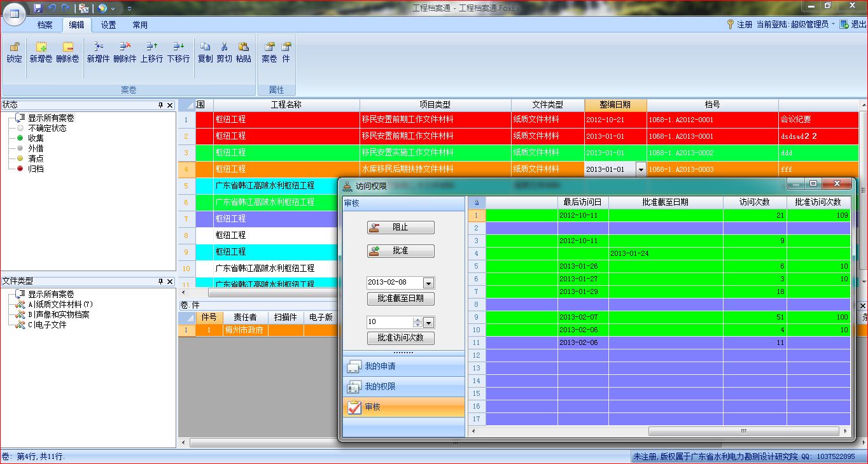The width and height of the screenshot is (868, 464).
Task: Click the 退出 exit button
Action: pos(853,24)
